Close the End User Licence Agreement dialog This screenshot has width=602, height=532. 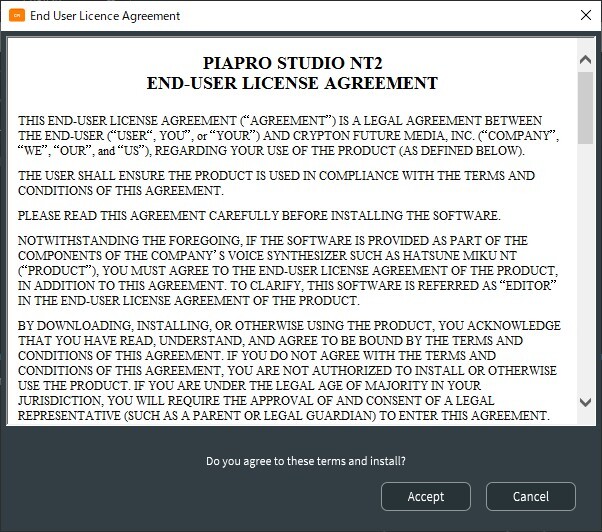[585, 15]
